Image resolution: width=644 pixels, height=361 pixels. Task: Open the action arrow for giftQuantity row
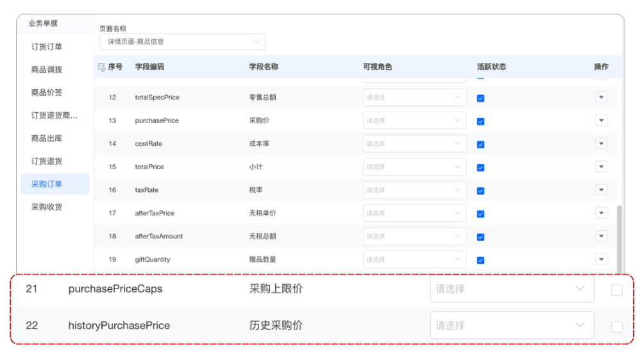tap(601, 259)
